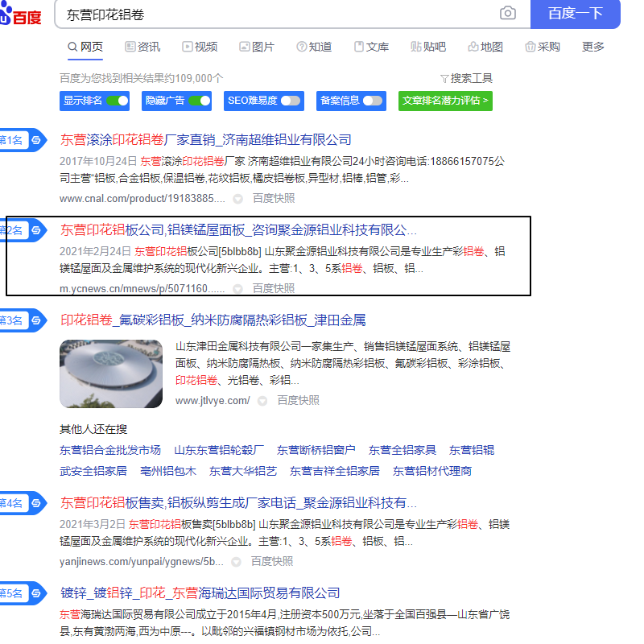Screen dimensions: 644x644
Task: Enable the 备案信息 switch
Action: (x=373, y=101)
